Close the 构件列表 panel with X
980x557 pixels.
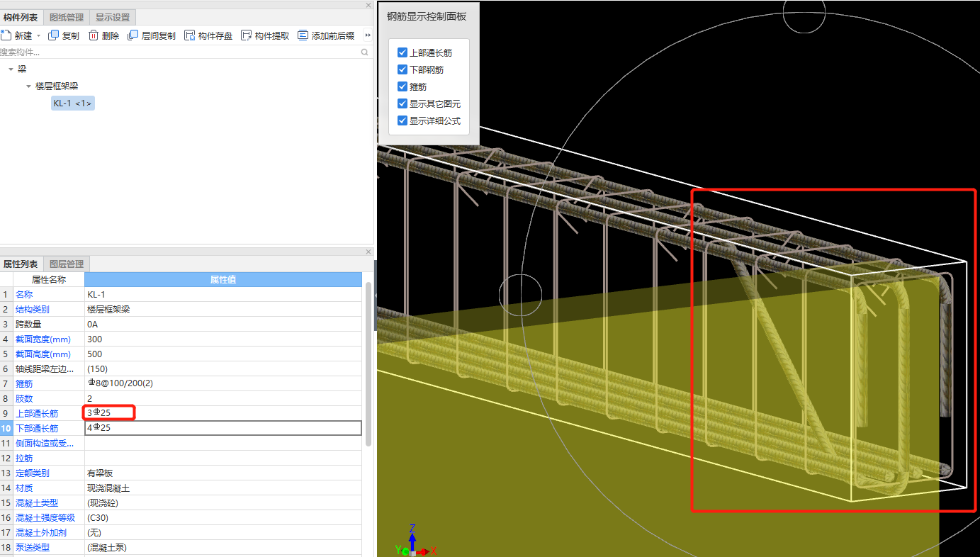click(x=368, y=6)
